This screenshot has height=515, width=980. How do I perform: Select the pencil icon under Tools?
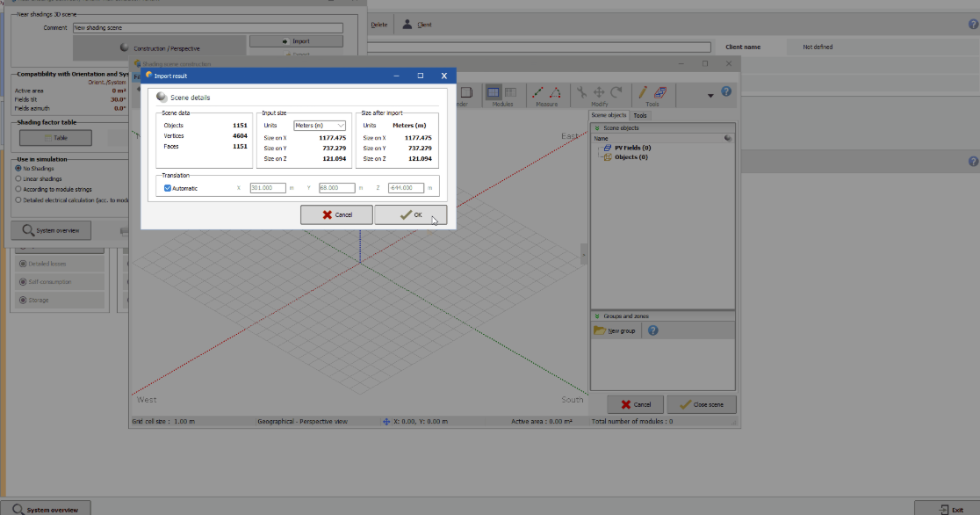642,92
